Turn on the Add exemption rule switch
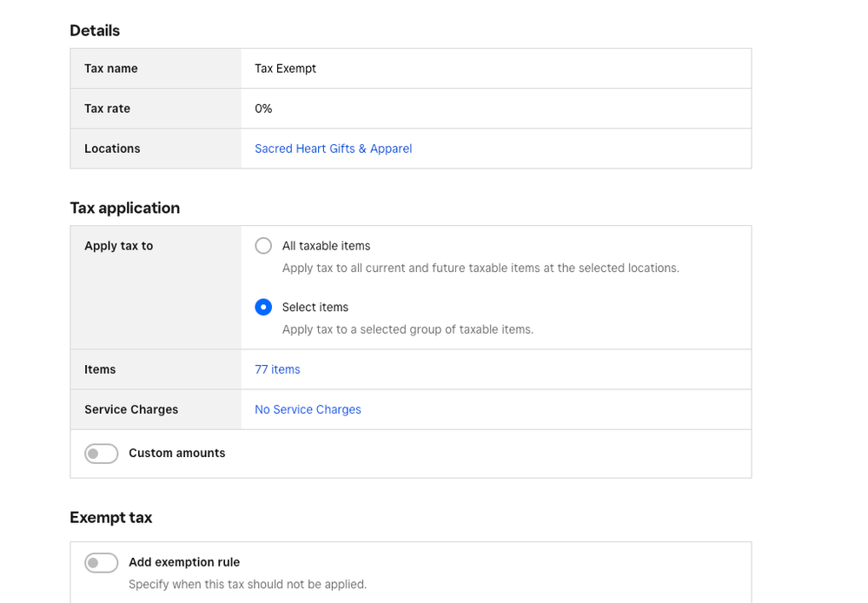The width and height of the screenshot is (868, 603). pyautogui.click(x=102, y=563)
